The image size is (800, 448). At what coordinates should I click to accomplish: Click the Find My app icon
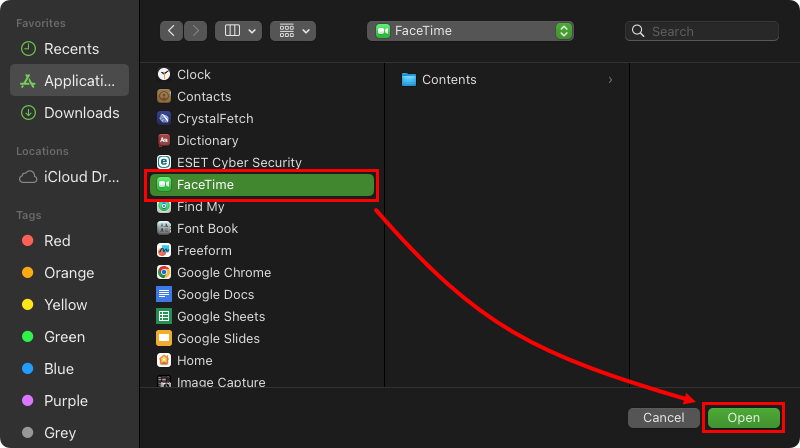[x=164, y=207]
